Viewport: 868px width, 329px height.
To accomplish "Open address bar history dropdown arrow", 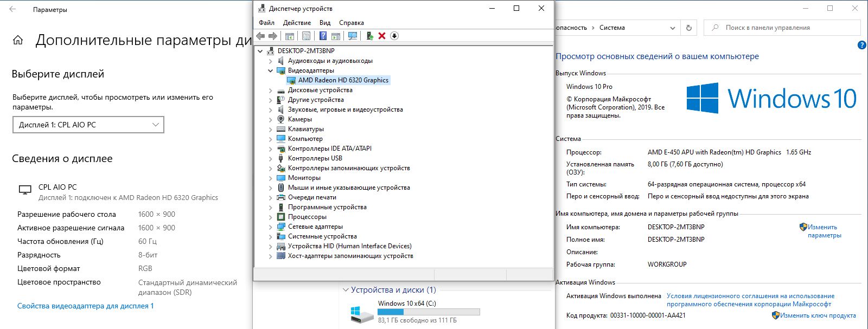I will [673, 28].
